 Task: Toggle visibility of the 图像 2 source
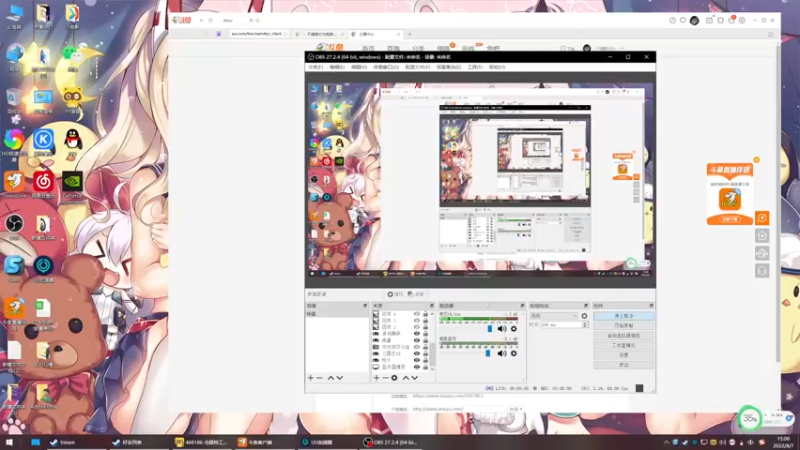tap(417, 327)
